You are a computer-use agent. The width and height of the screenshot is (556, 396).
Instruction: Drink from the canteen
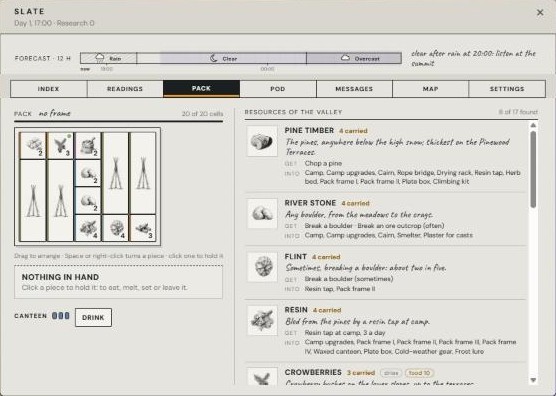[93, 318]
